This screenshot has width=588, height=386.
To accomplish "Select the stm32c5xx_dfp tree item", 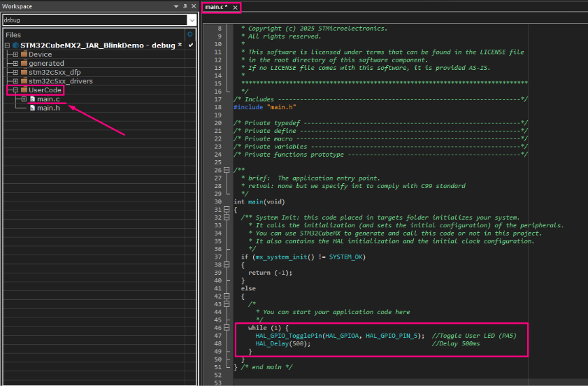I will (54, 72).
